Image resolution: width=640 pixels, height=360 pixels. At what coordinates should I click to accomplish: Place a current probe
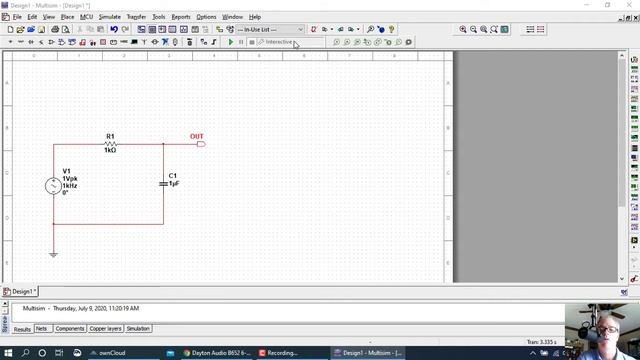click(347, 42)
